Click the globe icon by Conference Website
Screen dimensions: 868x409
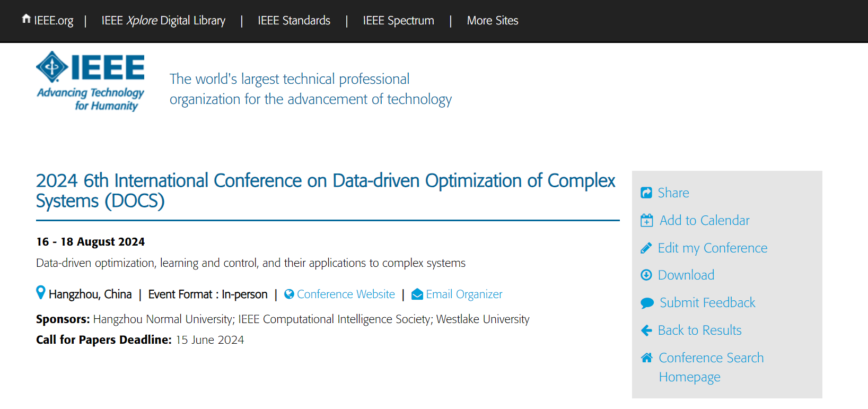tap(289, 294)
